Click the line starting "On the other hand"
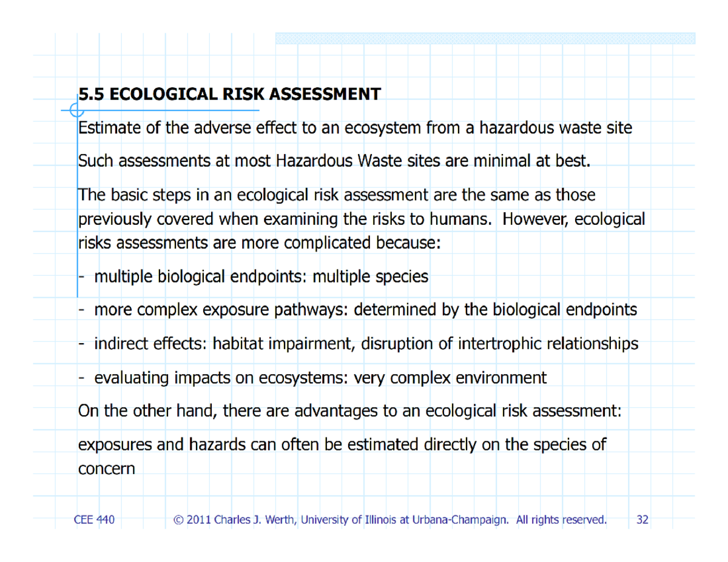Viewport: 728px width, 562px height. (x=351, y=412)
